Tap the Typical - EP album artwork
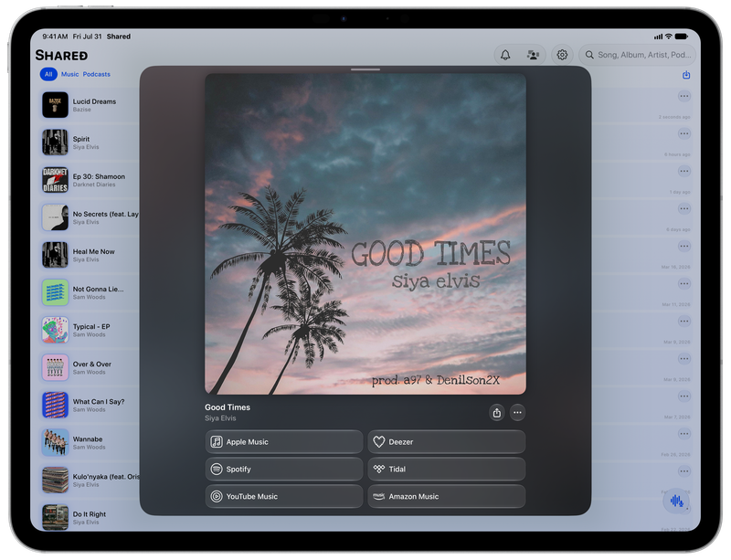Image resolution: width=731 pixels, height=560 pixels. 55,330
